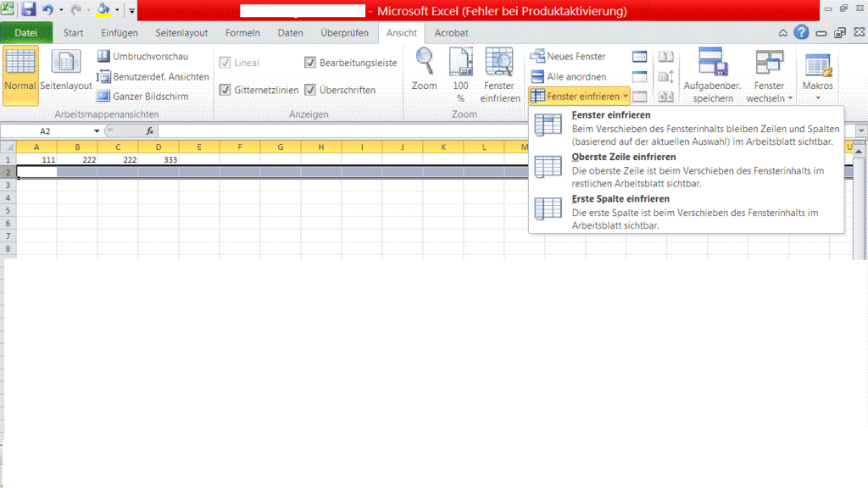Select cell A1 containing 111
Viewport: 868px width, 488px height.
(36, 159)
